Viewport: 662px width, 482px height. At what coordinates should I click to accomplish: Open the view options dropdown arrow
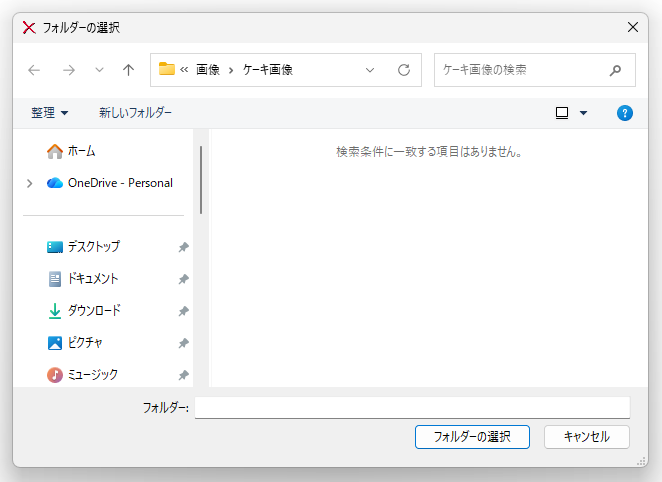pos(583,113)
